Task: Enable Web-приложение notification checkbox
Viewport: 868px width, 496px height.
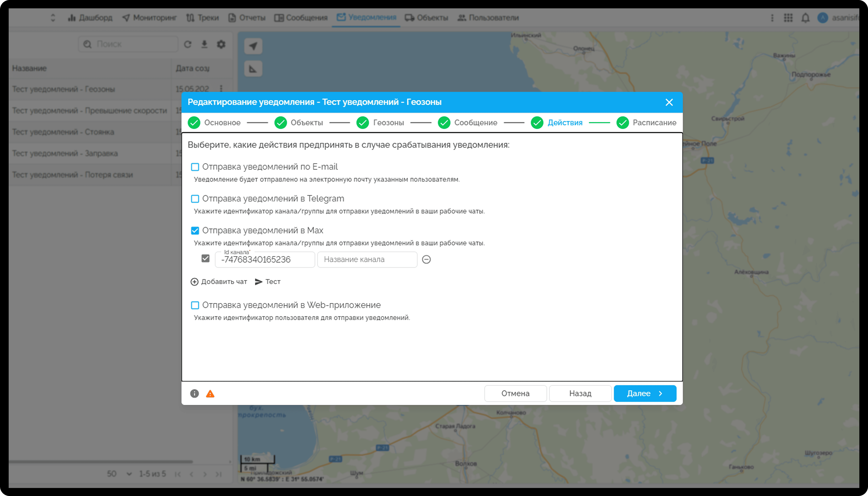Action: [x=195, y=305]
